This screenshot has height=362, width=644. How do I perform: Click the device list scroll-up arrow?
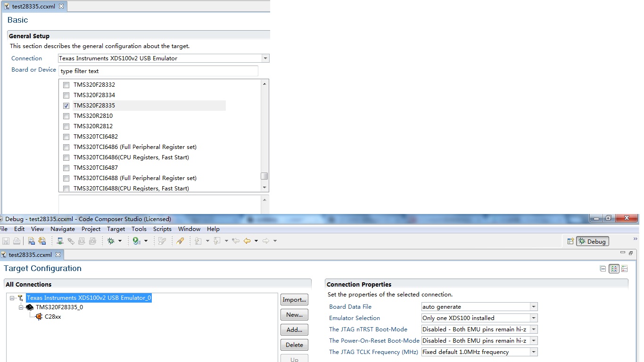264,84
